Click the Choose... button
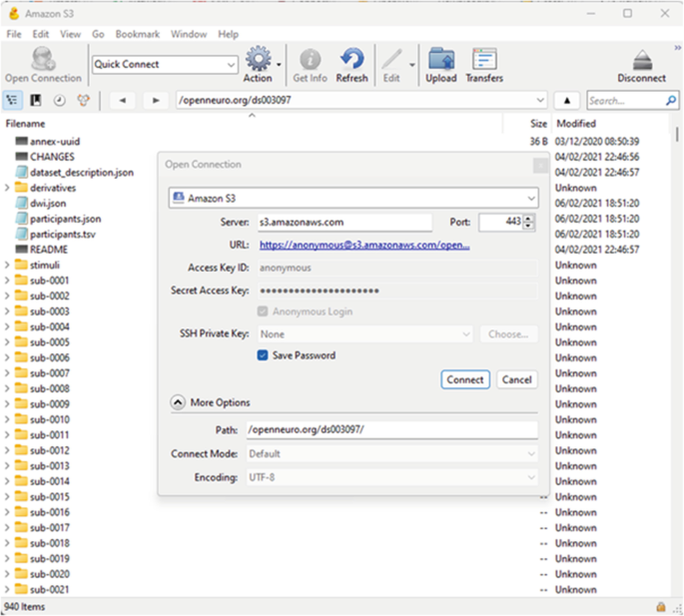The height and width of the screenshot is (616, 684). coord(508,334)
